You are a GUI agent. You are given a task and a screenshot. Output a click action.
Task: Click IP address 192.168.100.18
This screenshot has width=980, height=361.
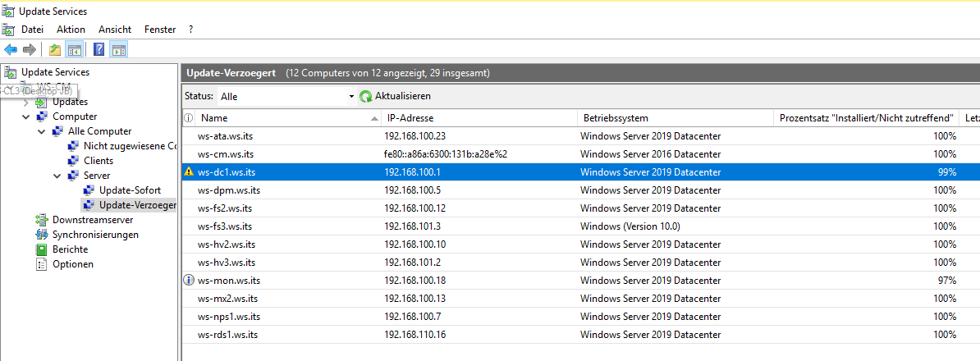click(x=415, y=281)
